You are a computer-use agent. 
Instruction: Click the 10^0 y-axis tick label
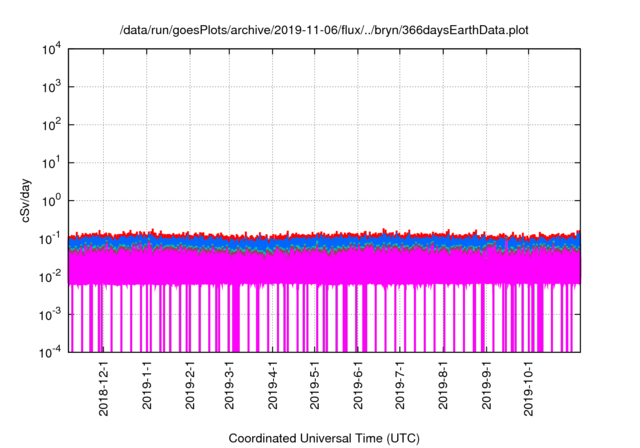tap(52, 201)
